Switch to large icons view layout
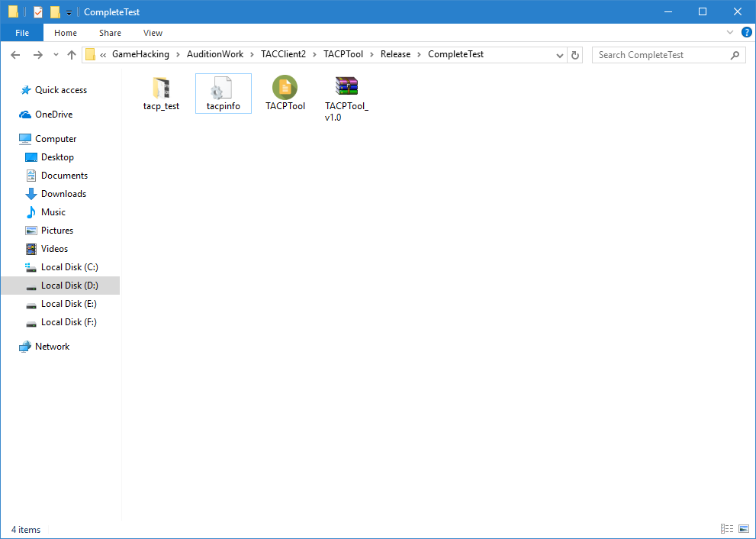The height and width of the screenshot is (539, 756). tap(744, 529)
